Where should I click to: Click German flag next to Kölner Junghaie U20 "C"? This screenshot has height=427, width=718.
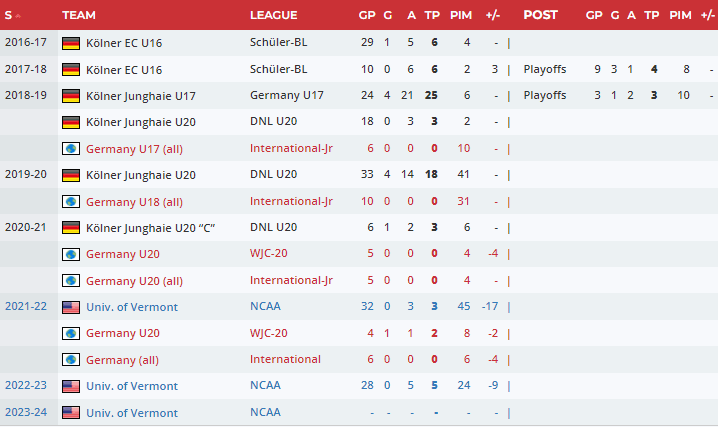point(71,228)
